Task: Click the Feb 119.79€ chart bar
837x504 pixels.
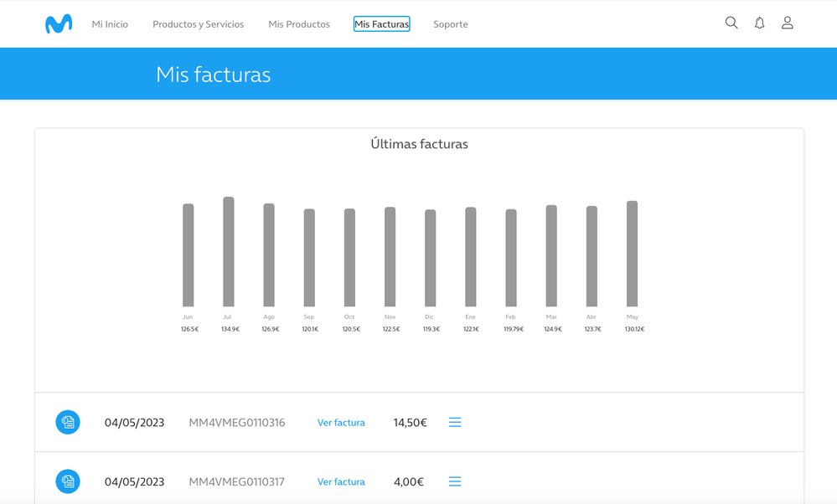Action: 511,258
